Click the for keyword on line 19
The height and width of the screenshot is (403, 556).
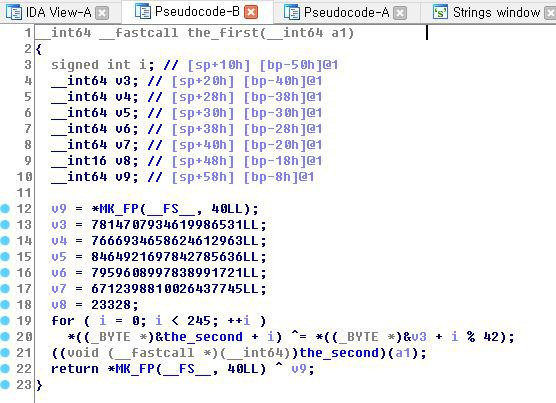point(63,321)
